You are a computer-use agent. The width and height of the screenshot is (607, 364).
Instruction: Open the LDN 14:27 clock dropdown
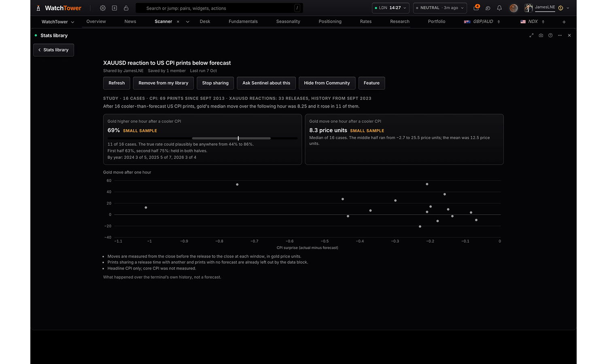391,8
